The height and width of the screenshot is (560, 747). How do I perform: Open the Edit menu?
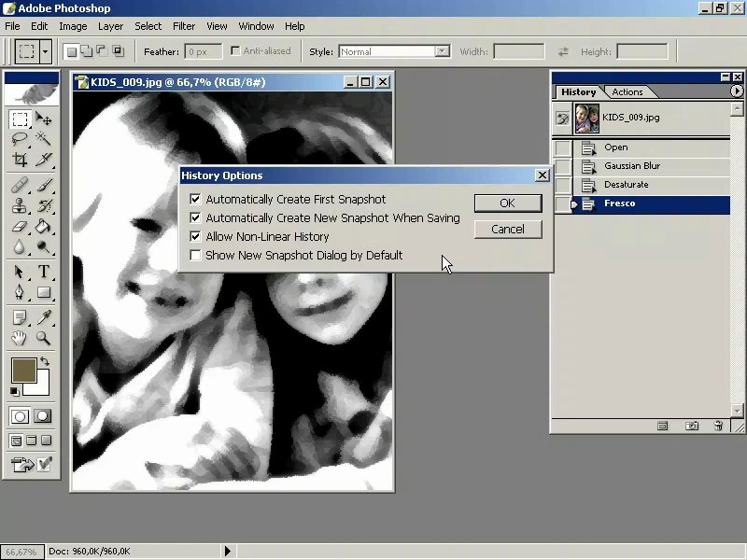[x=39, y=26]
